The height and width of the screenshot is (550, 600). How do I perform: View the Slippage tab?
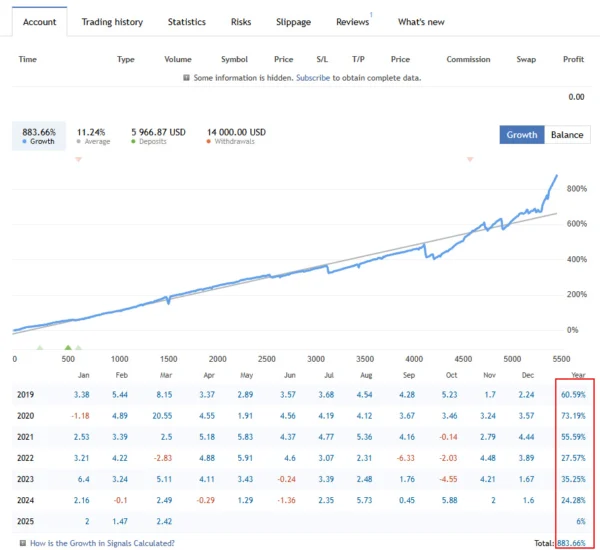293,22
